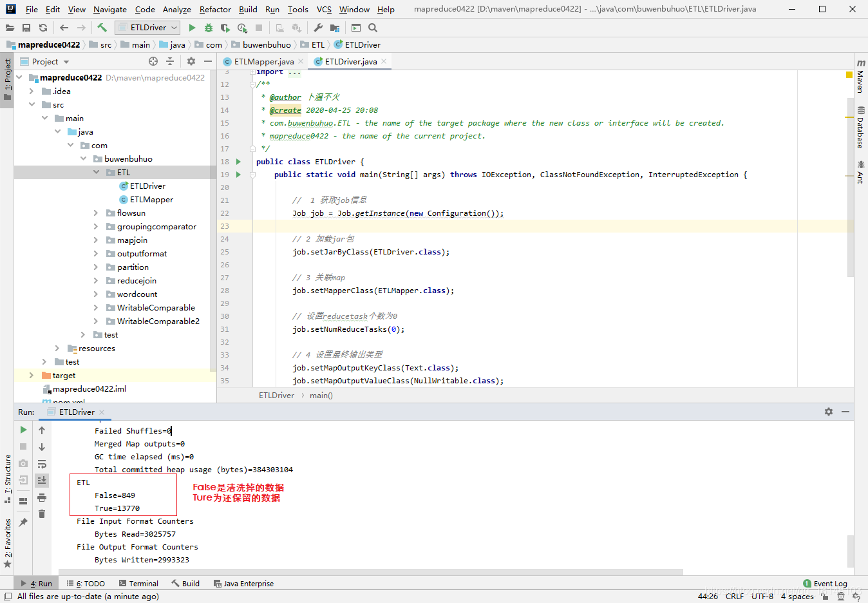Clear console with the trash icon

(42, 513)
